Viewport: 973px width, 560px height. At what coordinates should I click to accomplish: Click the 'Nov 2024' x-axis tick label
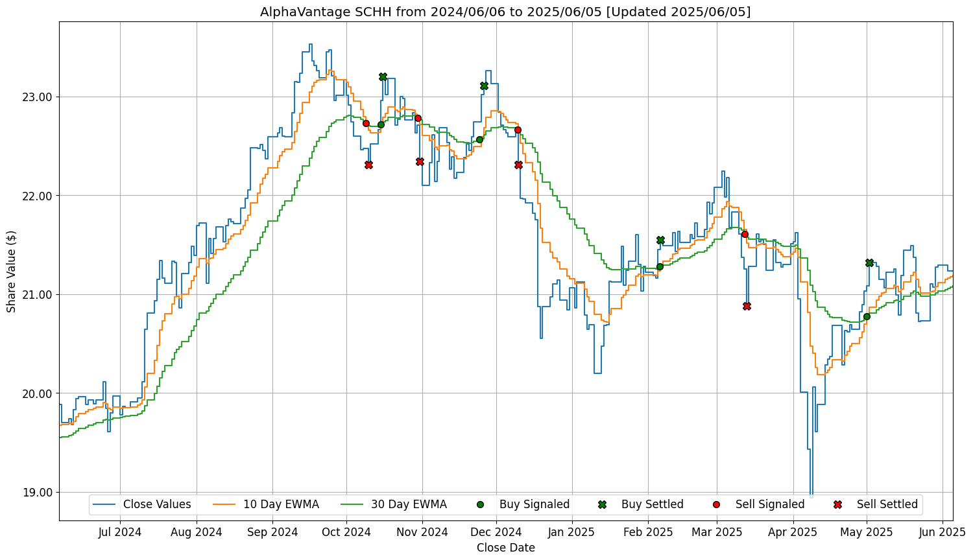423,532
